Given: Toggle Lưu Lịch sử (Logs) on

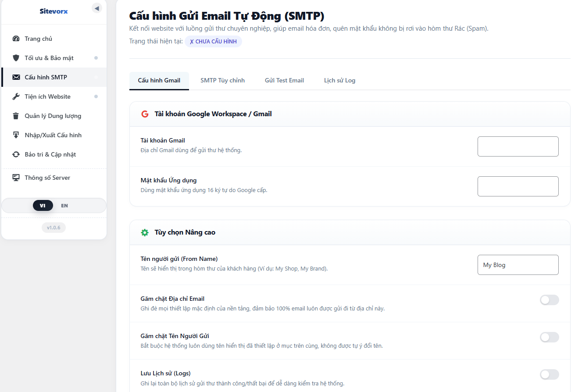Looking at the screenshot, I should click(x=550, y=374).
